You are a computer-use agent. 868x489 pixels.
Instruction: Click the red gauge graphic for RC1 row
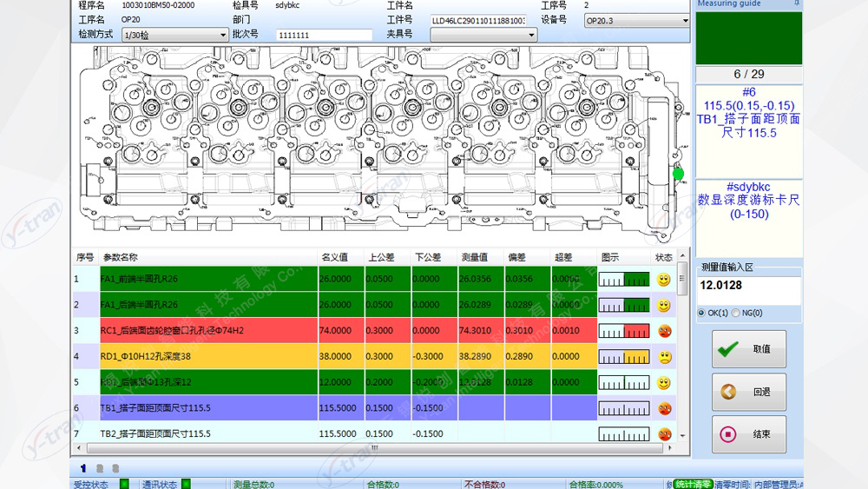(x=624, y=331)
